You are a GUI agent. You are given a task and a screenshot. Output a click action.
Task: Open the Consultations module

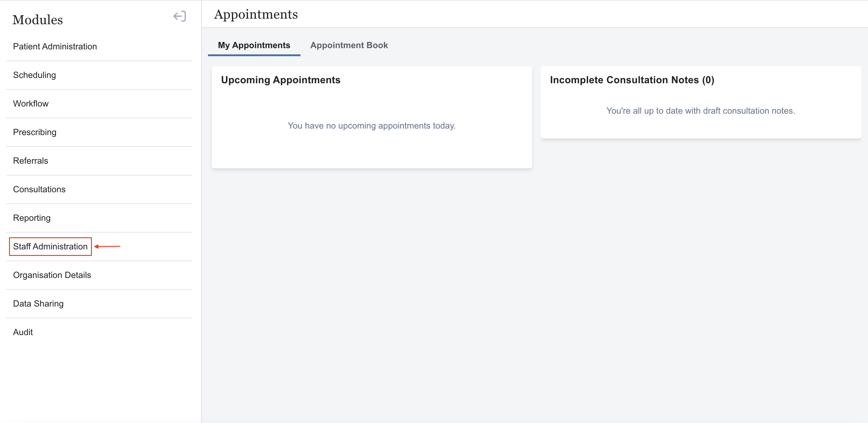pos(39,189)
